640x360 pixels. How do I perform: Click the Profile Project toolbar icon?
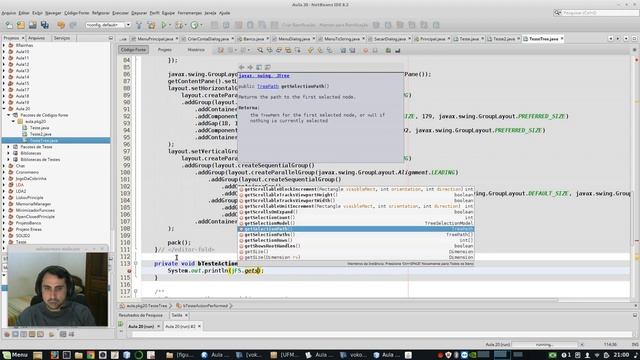(x=194, y=25)
